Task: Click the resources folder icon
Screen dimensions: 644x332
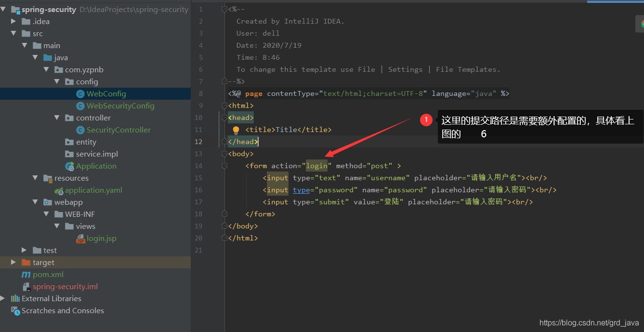Action: (48, 178)
